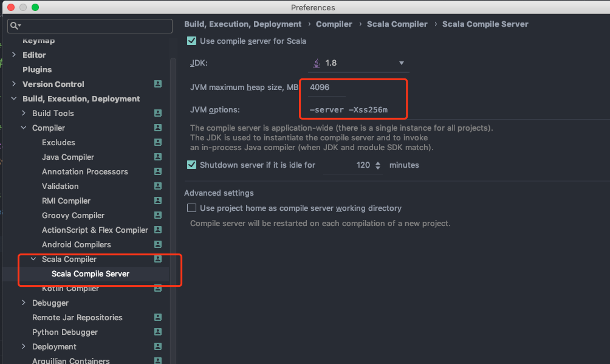
Task: Collapse the Scala Compiler node
Action: pyautogui.click(x=33, y=259)
